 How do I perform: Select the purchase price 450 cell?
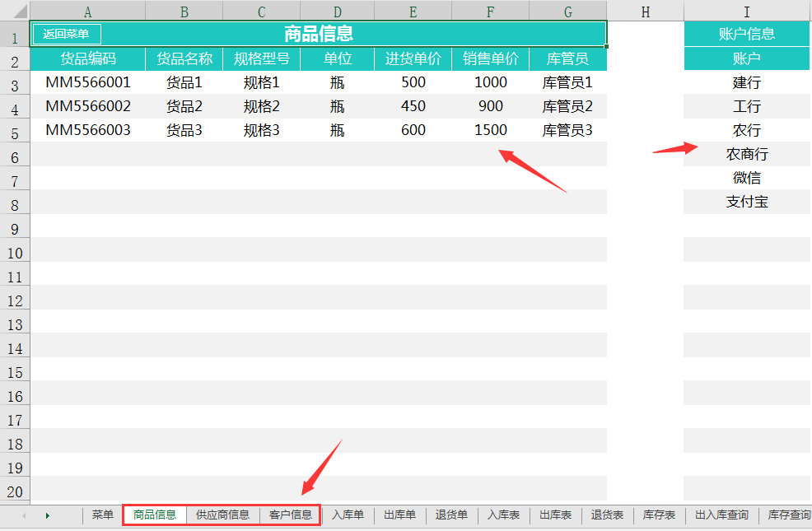coord(413,106)
